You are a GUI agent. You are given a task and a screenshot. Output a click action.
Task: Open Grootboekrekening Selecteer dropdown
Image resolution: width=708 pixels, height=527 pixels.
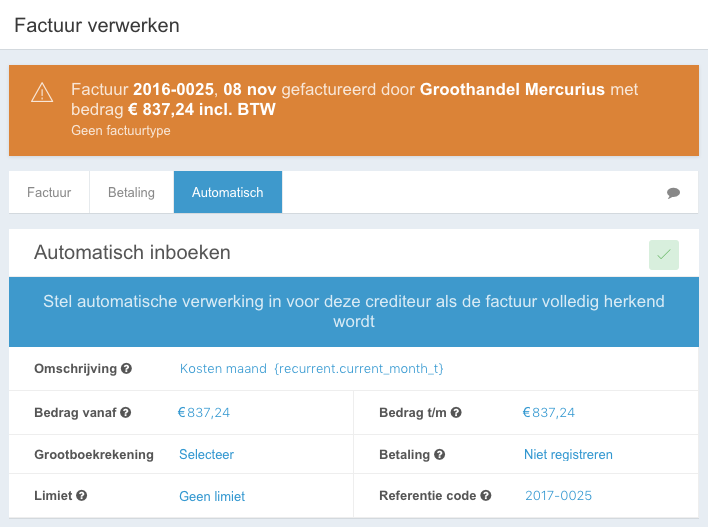point(206,454)
